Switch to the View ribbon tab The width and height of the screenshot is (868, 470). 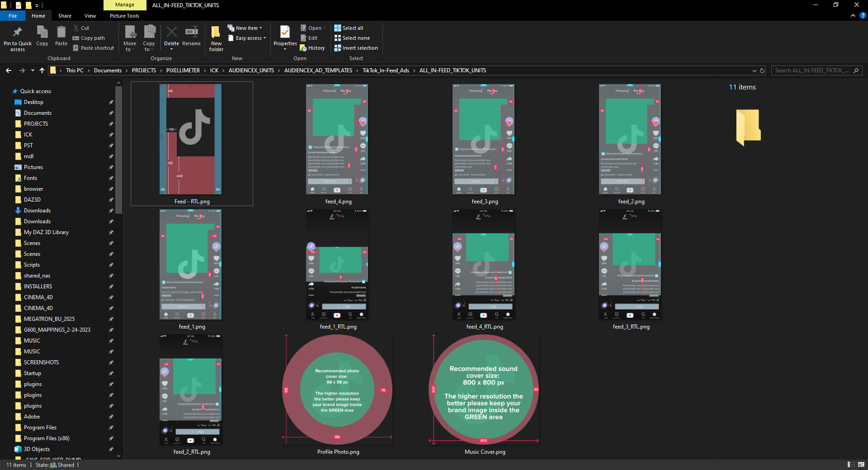click(x=90, y=16)
